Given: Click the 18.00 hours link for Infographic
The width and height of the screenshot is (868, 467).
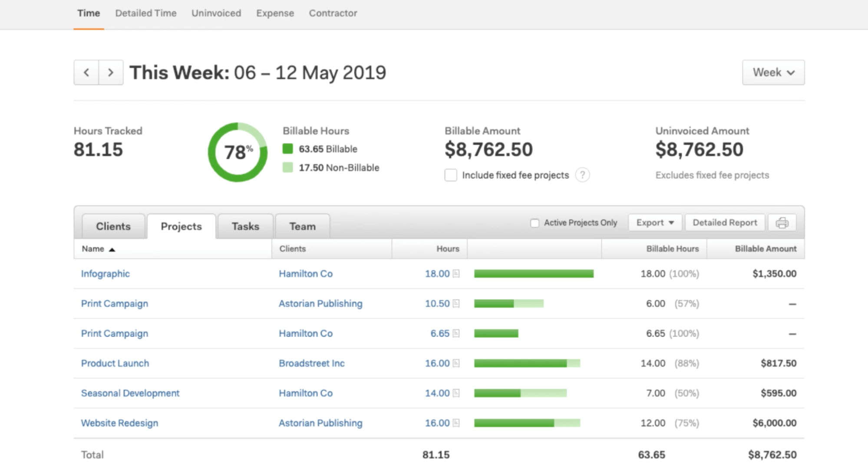Looking at the screenshot, I should 437,274.
